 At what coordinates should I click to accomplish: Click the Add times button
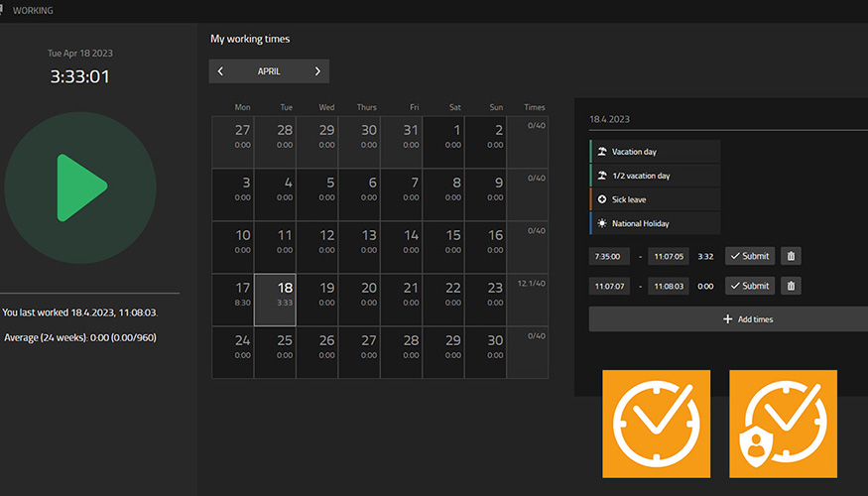tap(728, 319)
